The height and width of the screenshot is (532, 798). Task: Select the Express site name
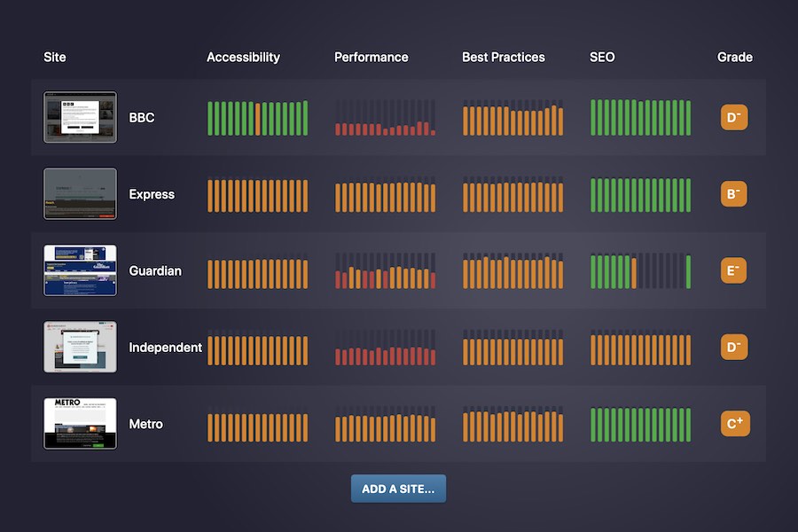pos(152,194)
